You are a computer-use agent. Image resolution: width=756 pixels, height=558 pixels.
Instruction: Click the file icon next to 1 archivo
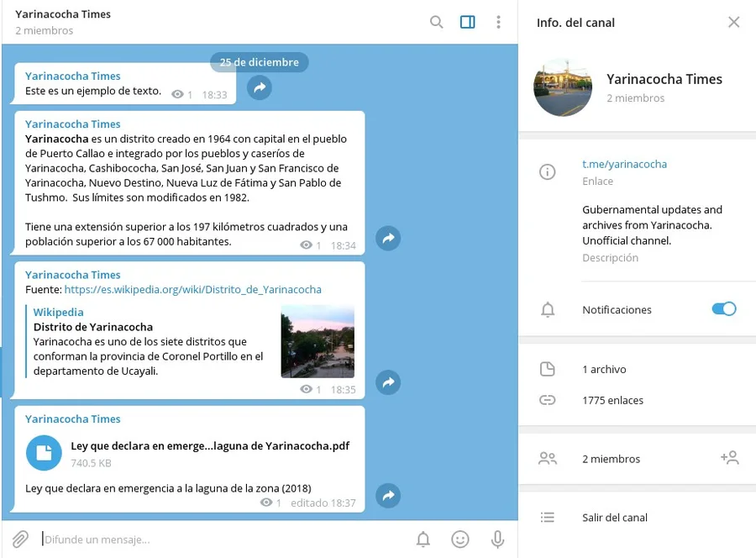547,370
